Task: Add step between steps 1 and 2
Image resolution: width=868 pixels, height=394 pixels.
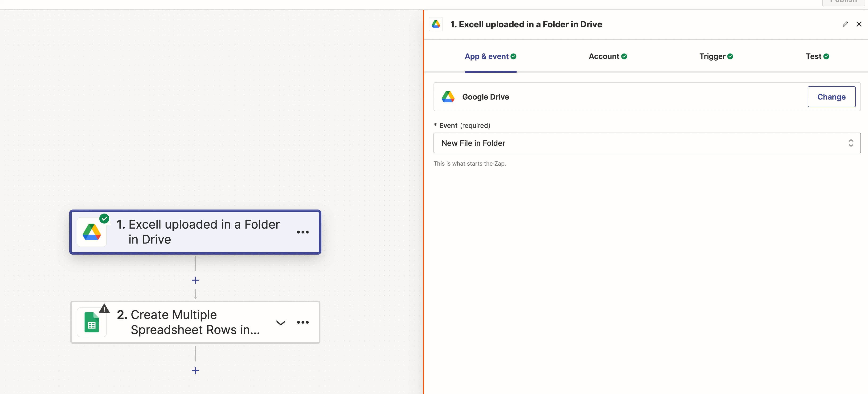Action: pyautogui.click(x=195, y=280)
